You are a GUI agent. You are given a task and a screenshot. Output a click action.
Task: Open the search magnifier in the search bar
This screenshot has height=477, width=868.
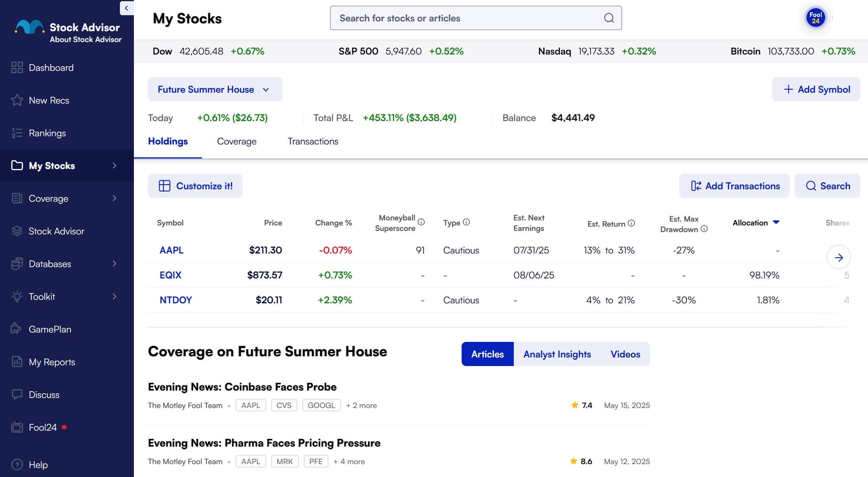609,18
